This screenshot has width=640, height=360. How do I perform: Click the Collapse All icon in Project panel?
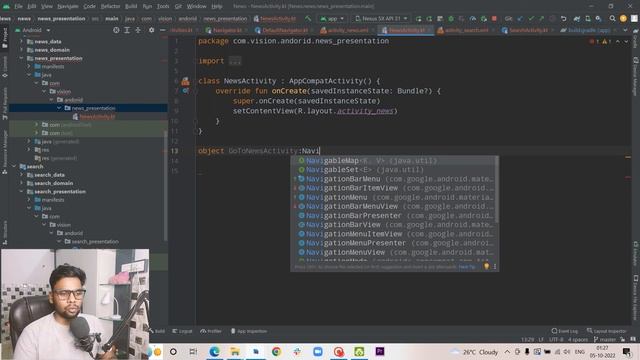point(138,30)
